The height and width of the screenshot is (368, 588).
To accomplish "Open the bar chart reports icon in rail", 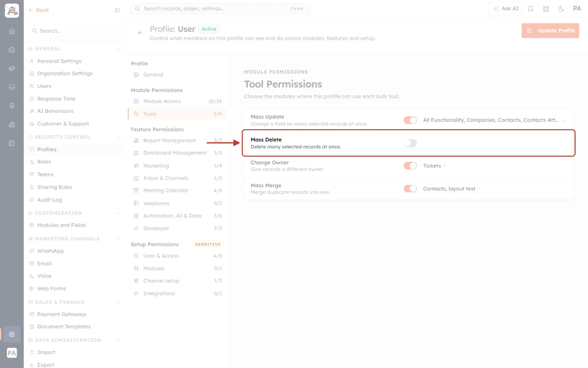I will 12,124.
